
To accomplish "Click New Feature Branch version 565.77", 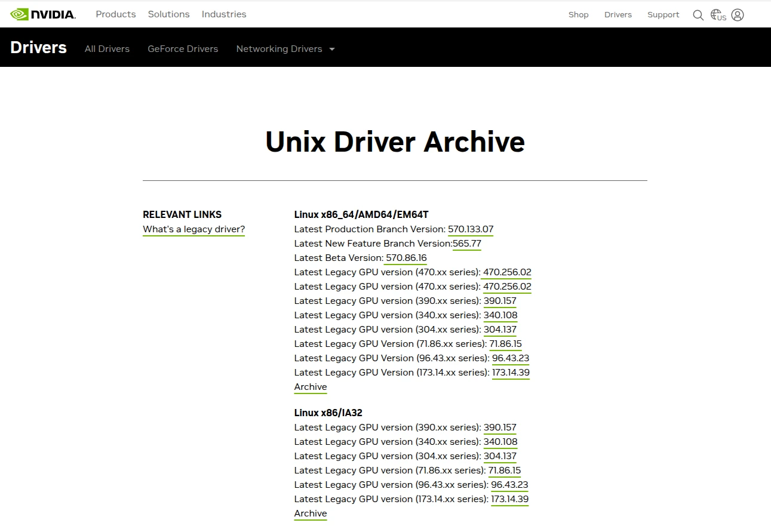I will point(466,244).
